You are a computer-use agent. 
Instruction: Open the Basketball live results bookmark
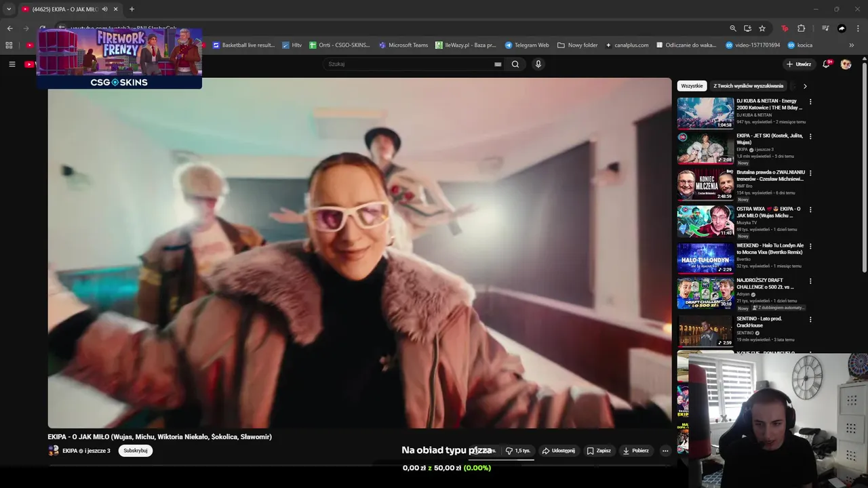[243, 45]
